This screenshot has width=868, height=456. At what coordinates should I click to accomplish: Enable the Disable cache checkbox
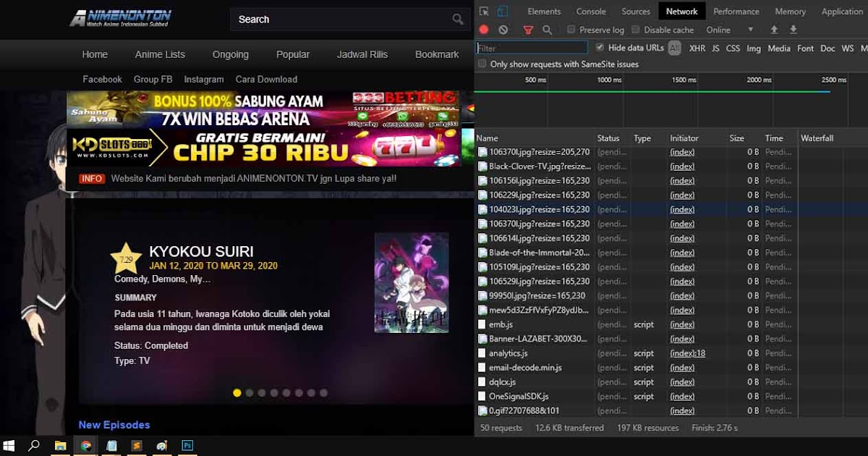click(636, 30)
